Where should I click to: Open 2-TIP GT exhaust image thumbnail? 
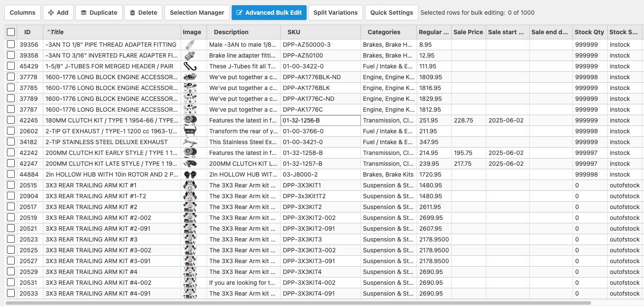(190, 131)
